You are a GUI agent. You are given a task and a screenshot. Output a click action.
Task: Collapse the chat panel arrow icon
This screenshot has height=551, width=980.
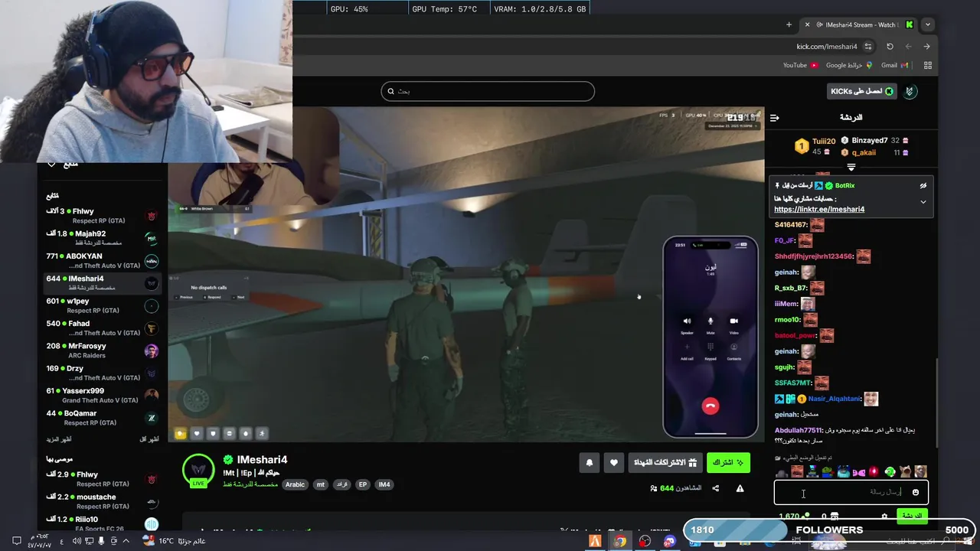(x=774, y=118)
